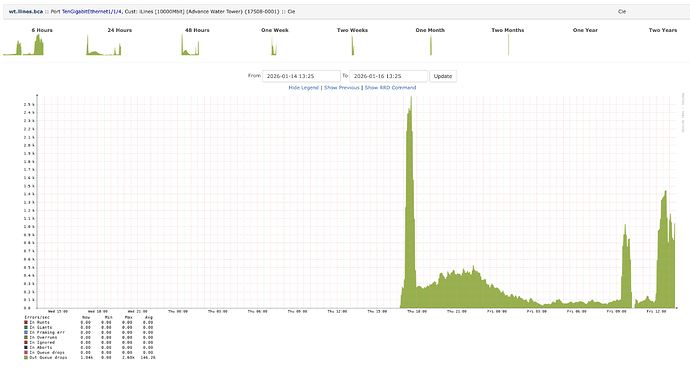Open the TenGigabitEthernet1/1/4 port link

(92, 11)
